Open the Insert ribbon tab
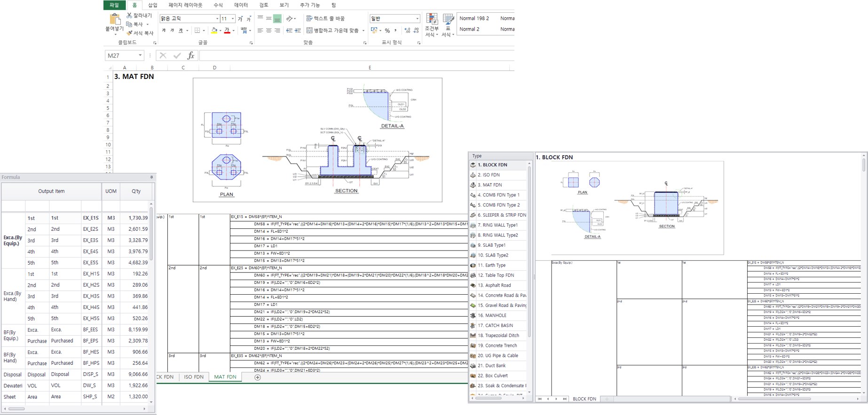This screenshot has width=868, height=415. (152, 5)
